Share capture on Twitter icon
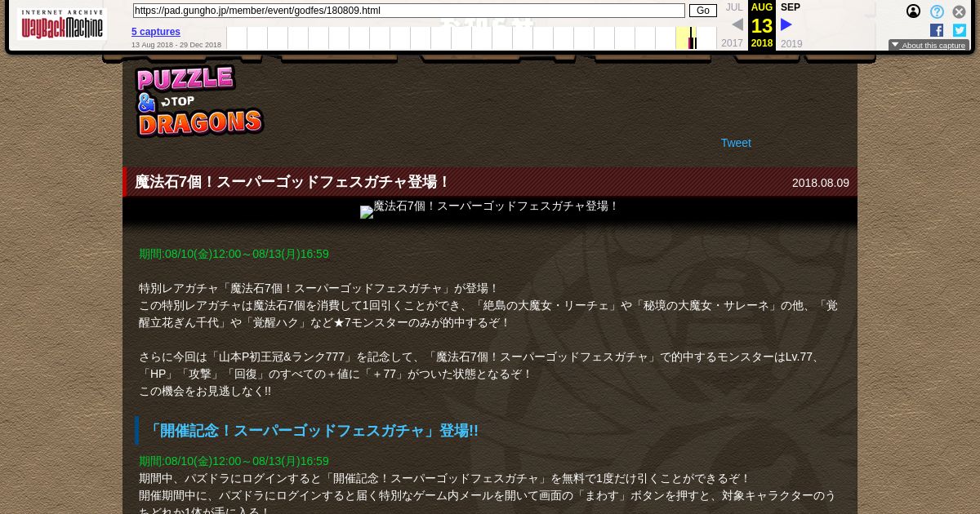 click(960, 30)
